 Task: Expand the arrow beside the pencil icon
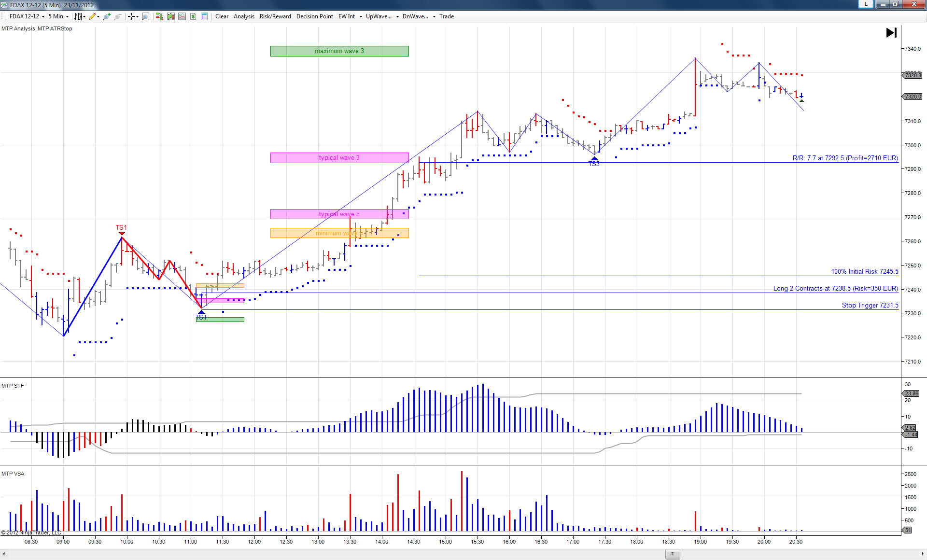pyautogui.click(x=98, y=16)
